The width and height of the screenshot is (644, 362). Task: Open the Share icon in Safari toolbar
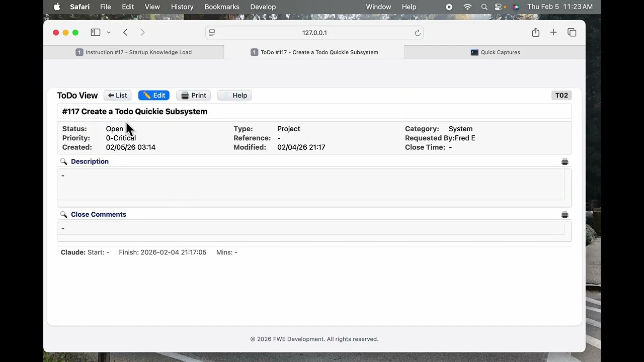tap(535, 32)
